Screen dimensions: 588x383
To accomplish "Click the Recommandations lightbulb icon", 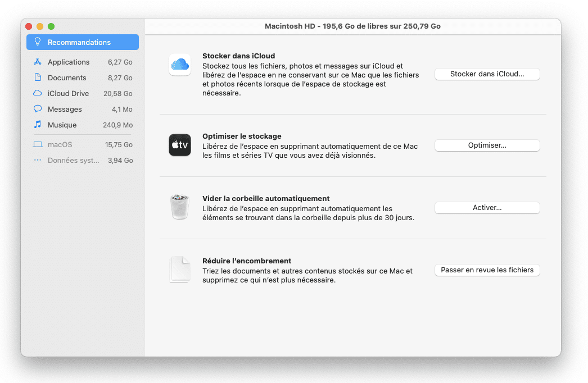I will click(x=38, y=42).
